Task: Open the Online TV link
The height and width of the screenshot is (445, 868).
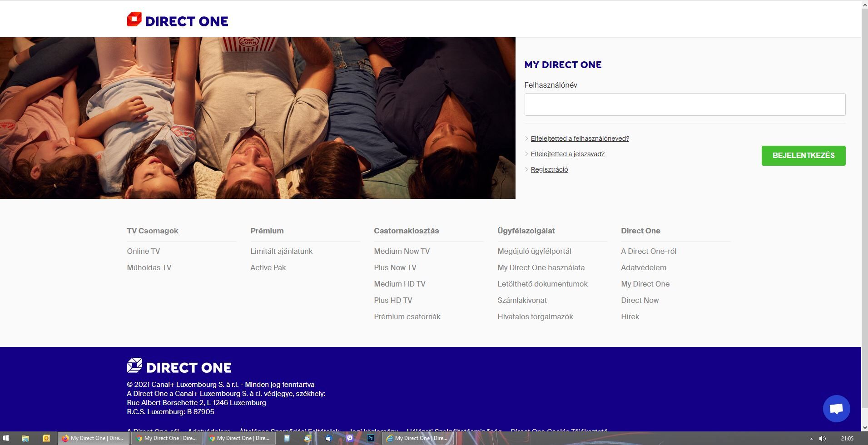Action: click(x=144, y=251)
